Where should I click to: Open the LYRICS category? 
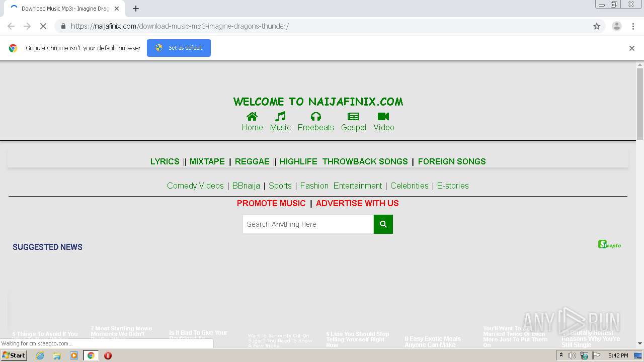pos(165,161)
